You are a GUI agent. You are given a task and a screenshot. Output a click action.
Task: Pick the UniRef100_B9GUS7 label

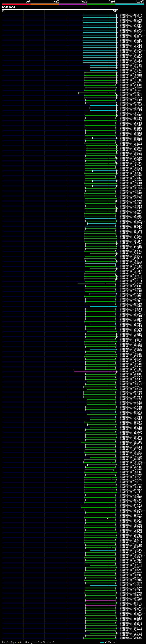click(x=131, y=266)
